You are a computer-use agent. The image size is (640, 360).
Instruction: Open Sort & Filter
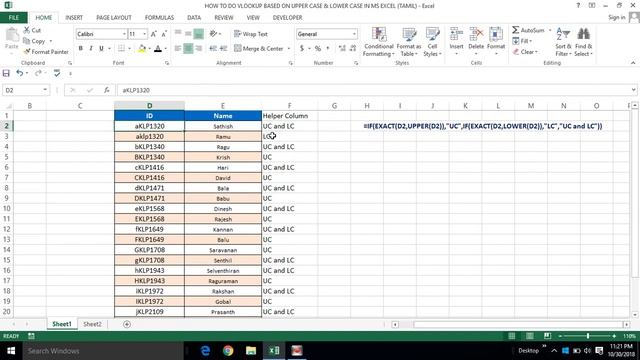[563, 42]
